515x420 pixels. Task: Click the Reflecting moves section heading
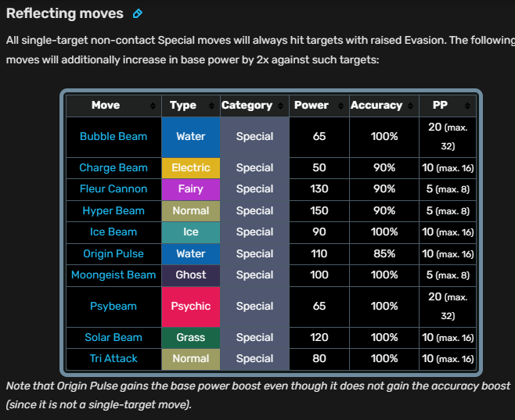point(65,13)
